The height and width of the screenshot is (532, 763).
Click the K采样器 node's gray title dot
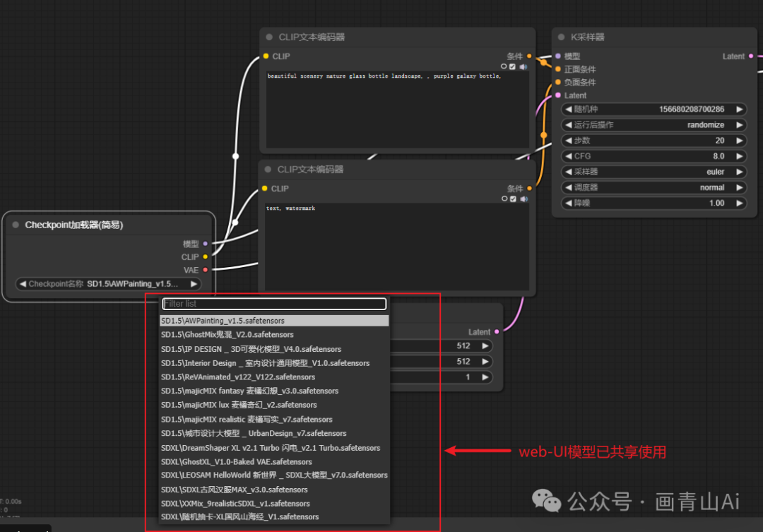(561, 37)
